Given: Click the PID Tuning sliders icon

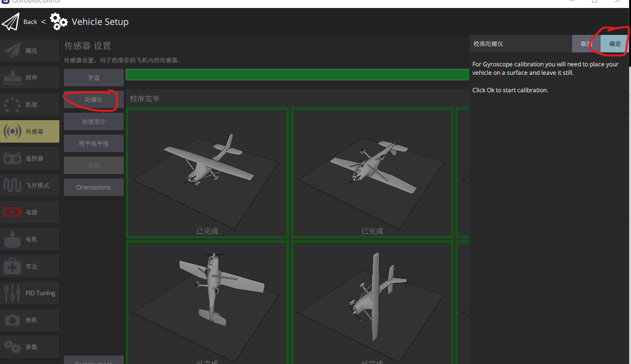Looking at the screenshot, I should 12,293.
